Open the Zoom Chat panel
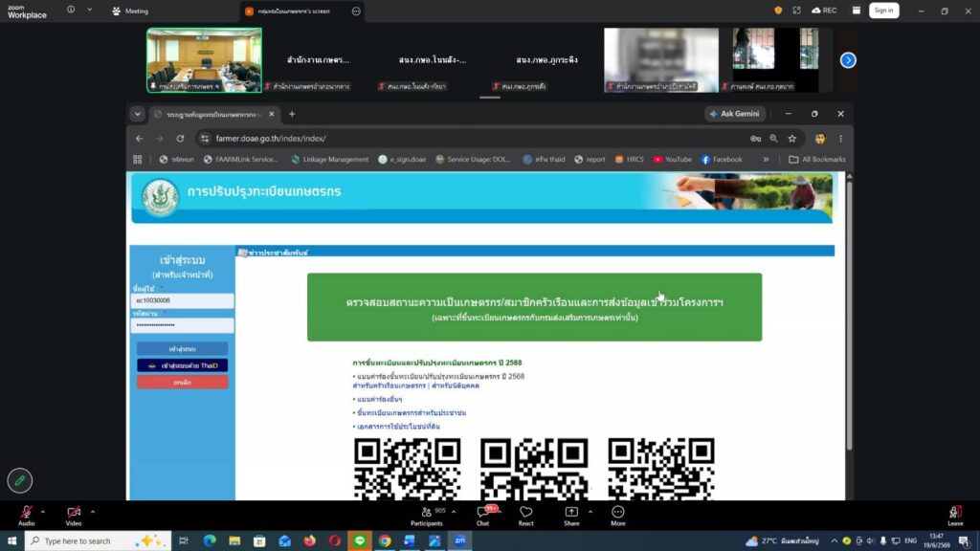 point(483,516)
